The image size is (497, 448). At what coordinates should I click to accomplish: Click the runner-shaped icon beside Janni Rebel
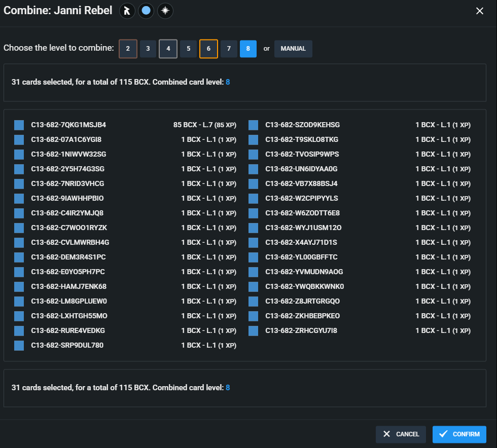127,11
